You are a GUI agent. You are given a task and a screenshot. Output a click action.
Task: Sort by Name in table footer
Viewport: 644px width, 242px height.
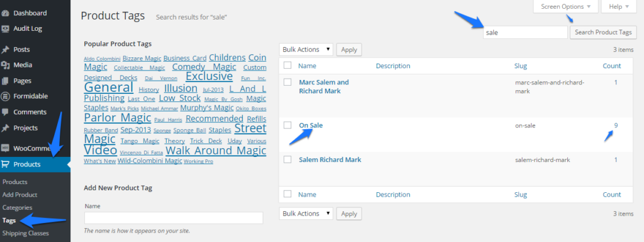[307, 194]
